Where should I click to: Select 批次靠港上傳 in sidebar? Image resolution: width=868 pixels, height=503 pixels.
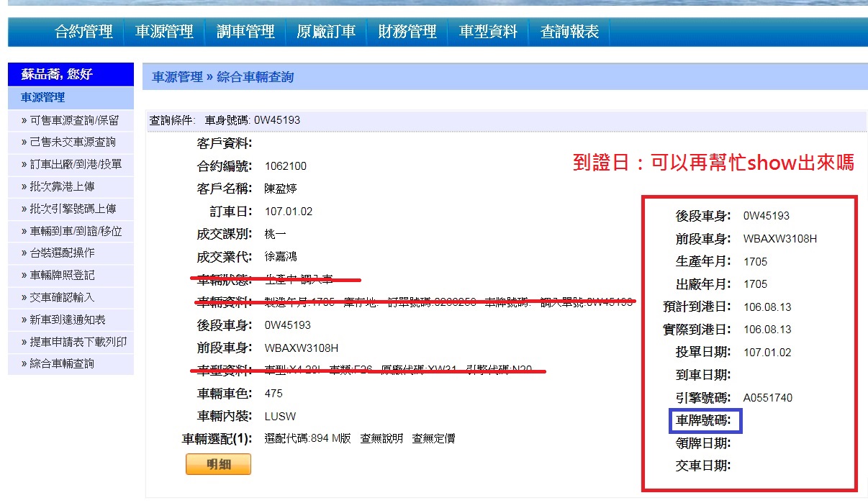point(62,187)
